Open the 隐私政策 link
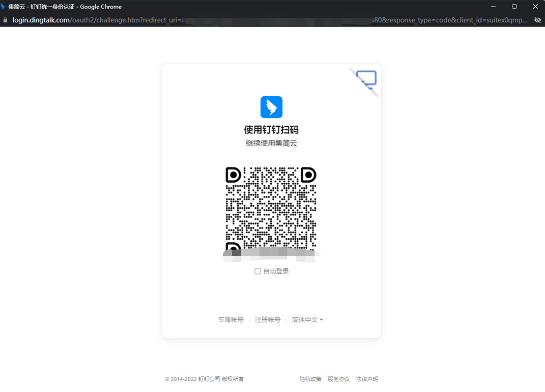 pos(310,379)
